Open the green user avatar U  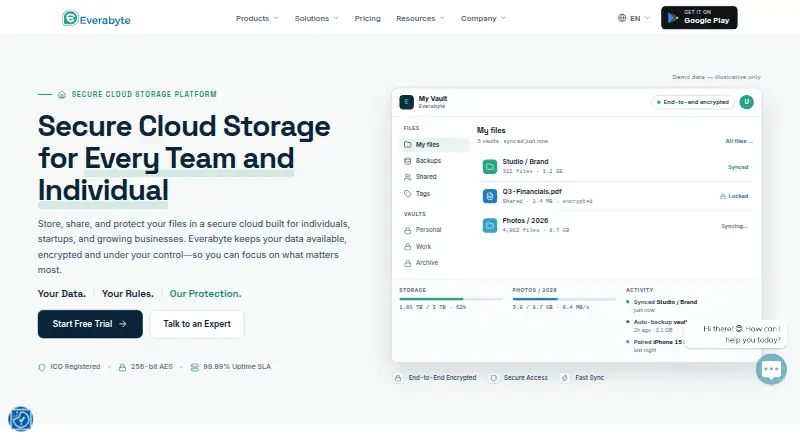[x=746, y=102]
